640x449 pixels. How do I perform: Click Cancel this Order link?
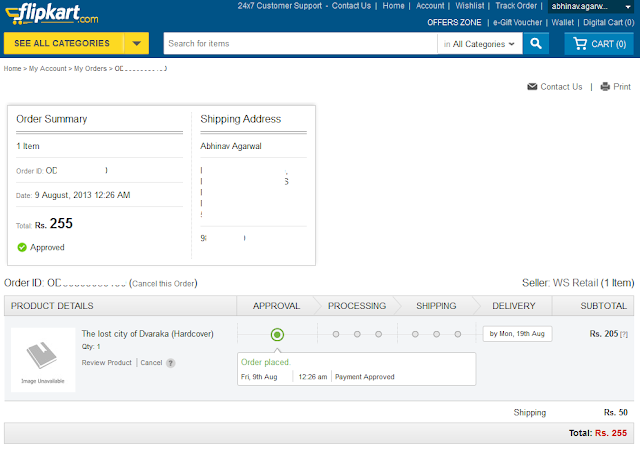coord(163,283)
